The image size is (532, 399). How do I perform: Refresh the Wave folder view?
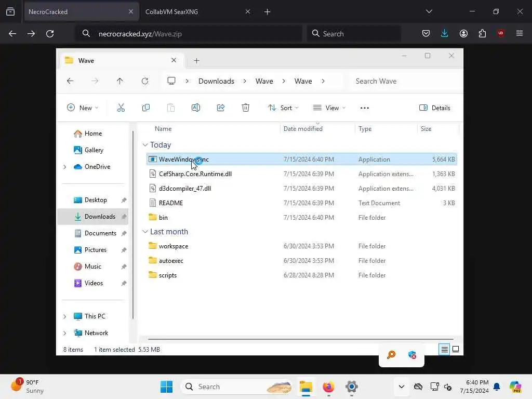145,81
